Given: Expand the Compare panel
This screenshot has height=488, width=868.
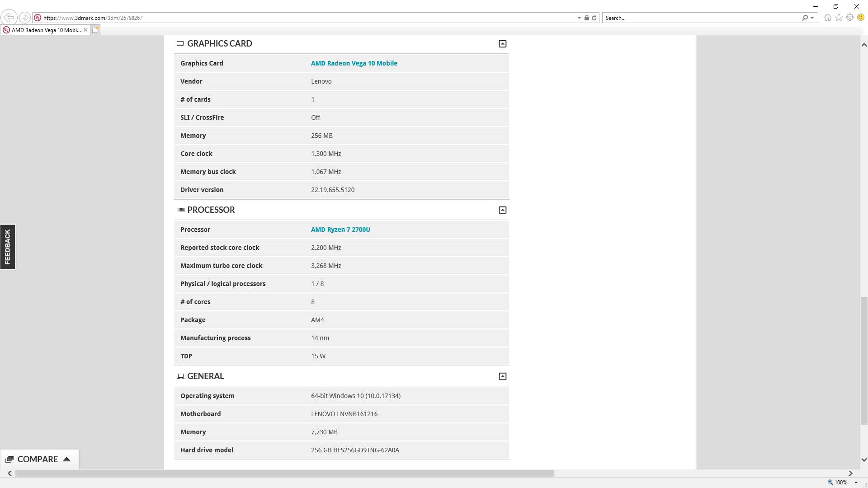Looking at the screenshot, I should (39, 459).
